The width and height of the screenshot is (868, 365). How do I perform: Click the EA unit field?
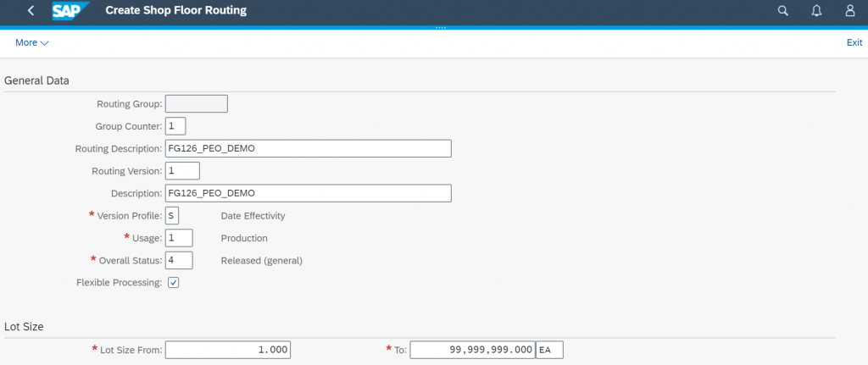tap(549, 350)
